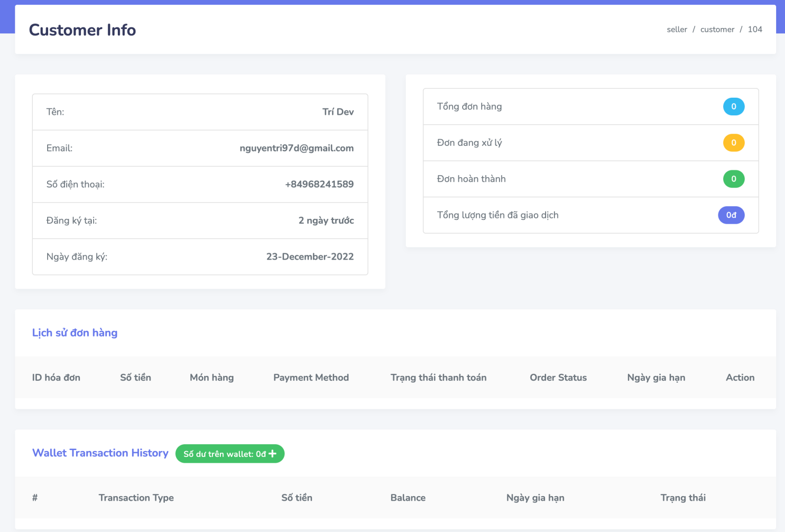Click the 104 breadcrumb item

[x=755, y=29]
